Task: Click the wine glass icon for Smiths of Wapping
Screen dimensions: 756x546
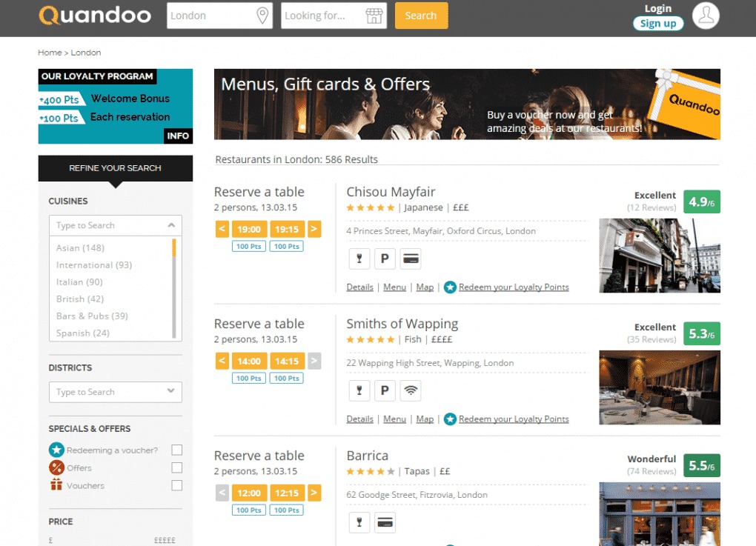Action: [359, 390]
